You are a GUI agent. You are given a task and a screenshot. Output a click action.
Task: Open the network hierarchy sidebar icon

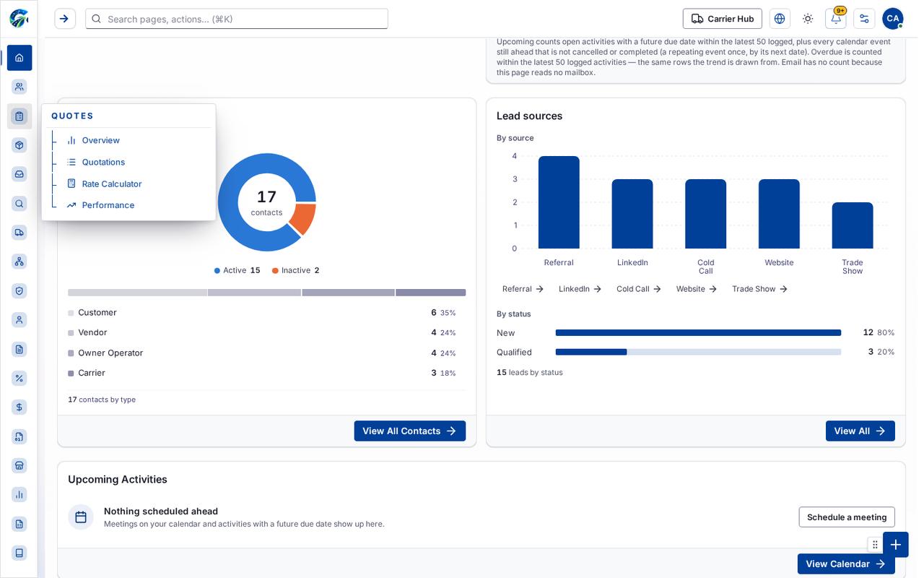tap(19, 262)
